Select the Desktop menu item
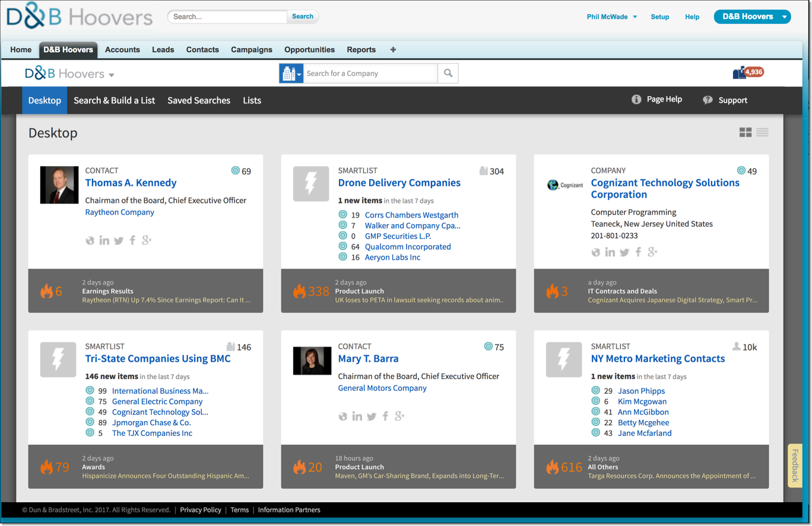 (x=45, y=100)
